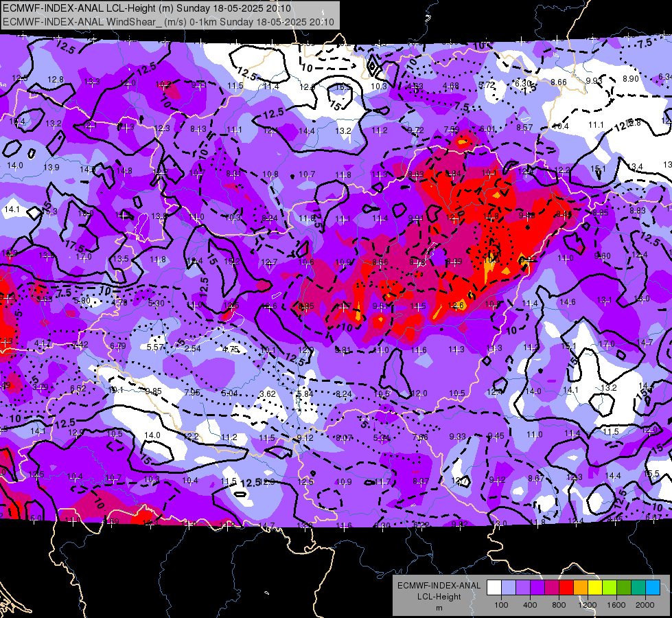This screenshot has width=672, height=618.
Task: Click the wind shear value 9.45
Action: point(496,436)
